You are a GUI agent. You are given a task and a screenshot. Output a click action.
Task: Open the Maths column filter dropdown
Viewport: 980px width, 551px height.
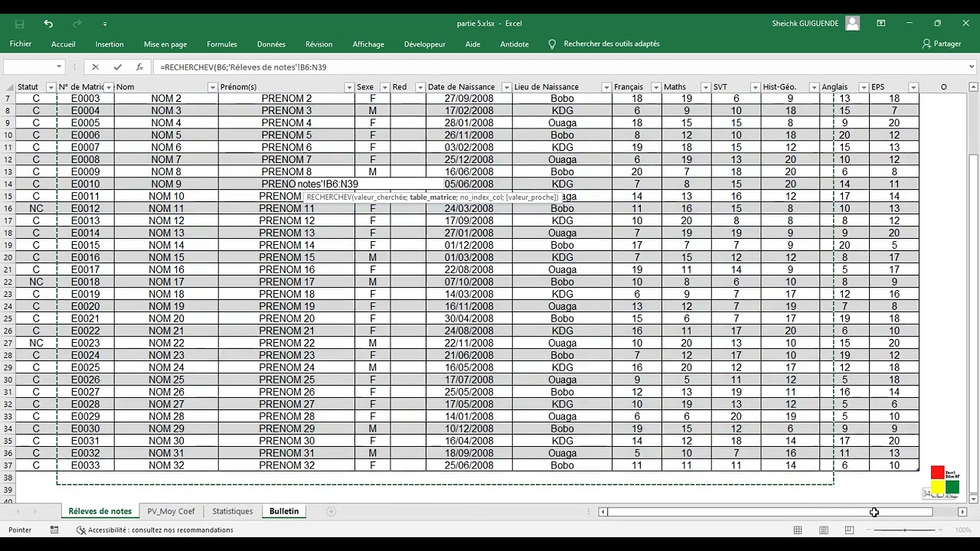click(x=704, y=87)
